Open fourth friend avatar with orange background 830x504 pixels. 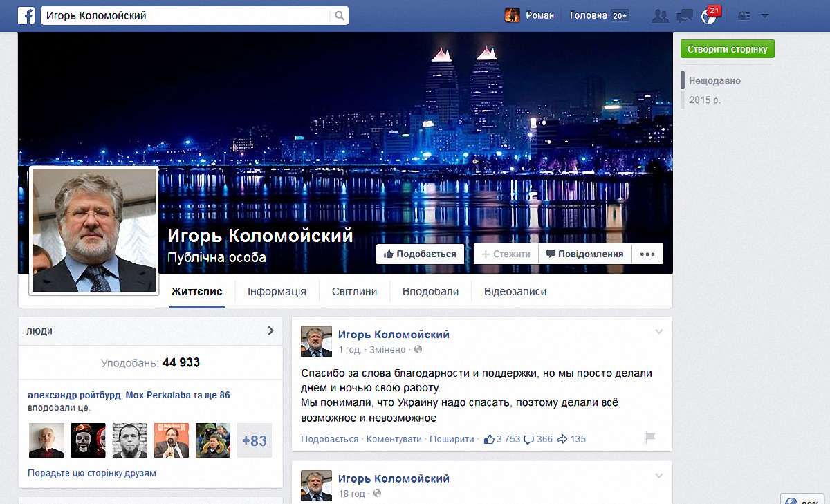point(172,440)
